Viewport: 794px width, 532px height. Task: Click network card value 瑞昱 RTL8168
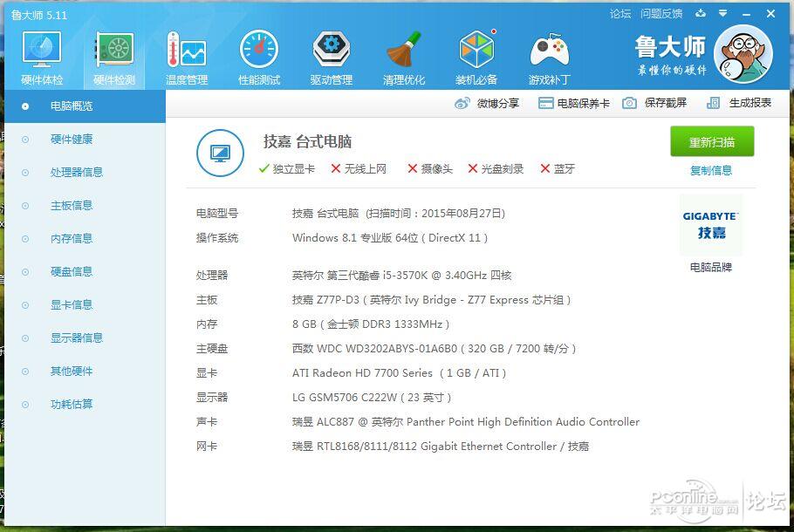441,447
